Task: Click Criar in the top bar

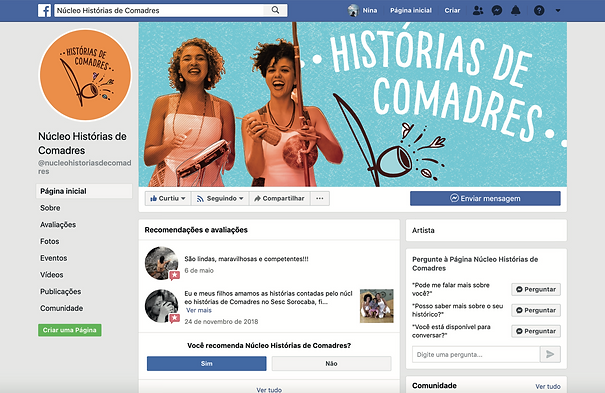Action: point(452,10)
